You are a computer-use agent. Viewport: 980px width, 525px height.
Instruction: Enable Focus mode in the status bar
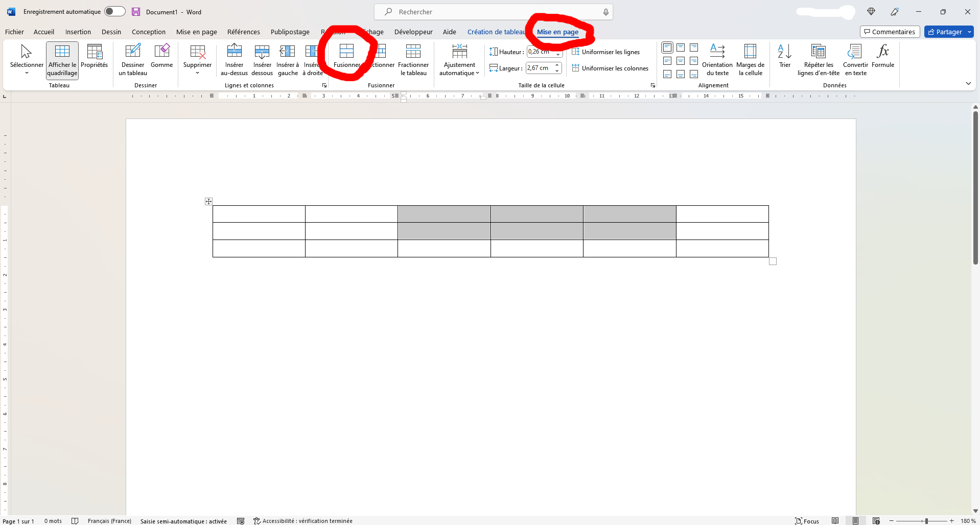point(808,520)
